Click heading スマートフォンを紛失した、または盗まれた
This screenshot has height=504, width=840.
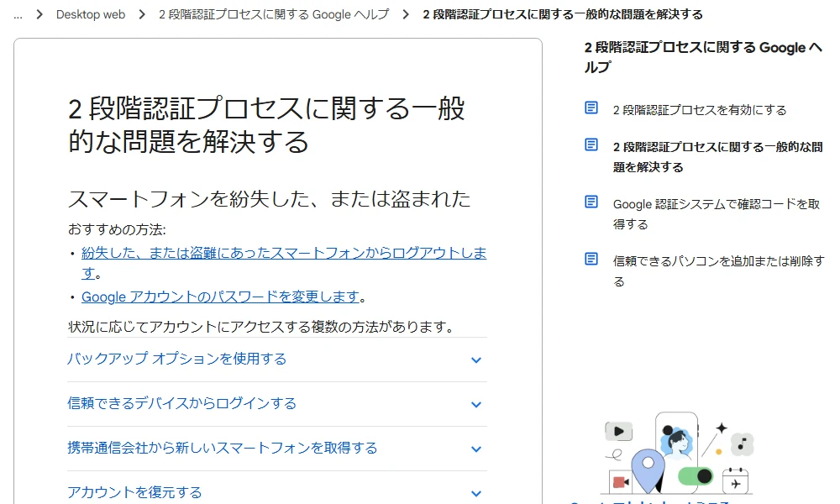(269, 199)
